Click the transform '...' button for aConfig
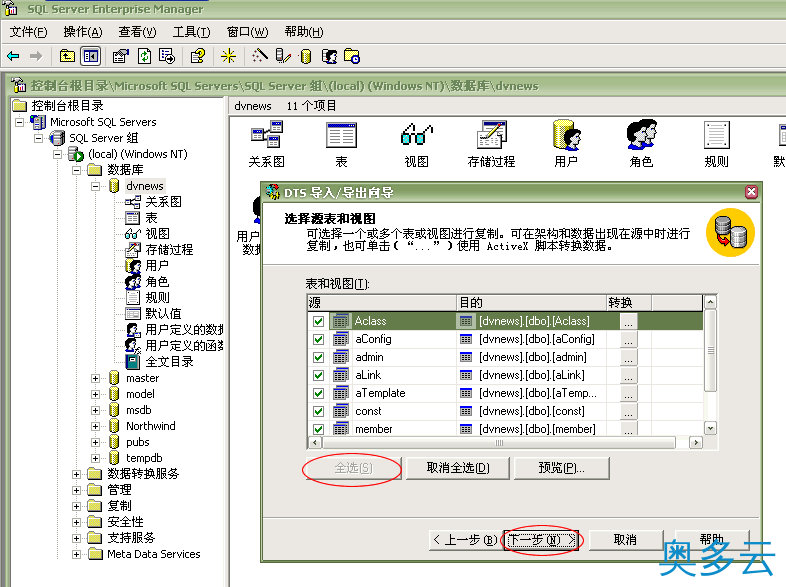The image size is (786, 587). coord(628,339)
